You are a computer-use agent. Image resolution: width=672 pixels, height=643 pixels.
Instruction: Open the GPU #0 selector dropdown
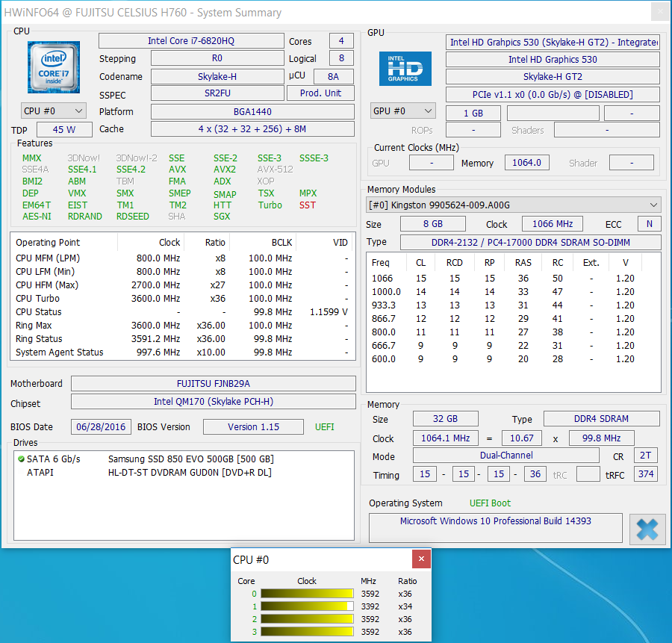403,111
